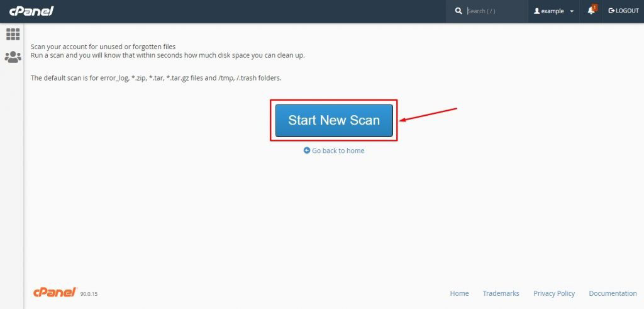Screen dimensions: 644x309
Task: Click the search magnifier icon
Action: (x=458, y=11)
